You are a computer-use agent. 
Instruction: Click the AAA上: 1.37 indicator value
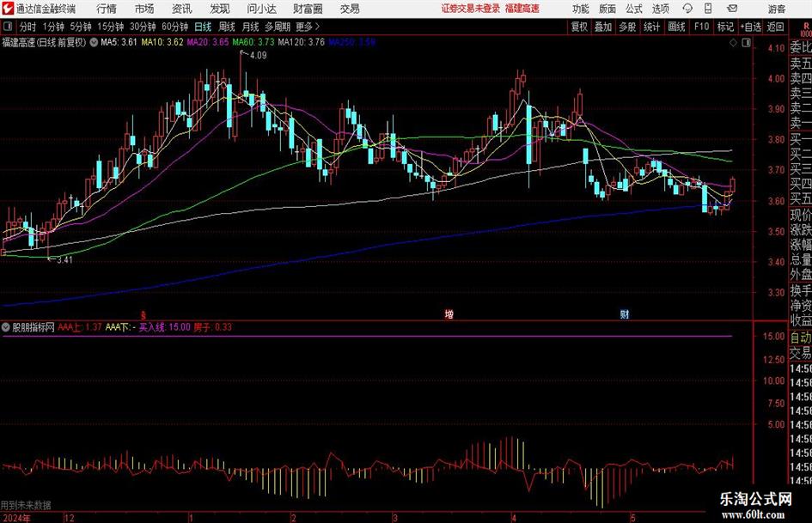tap(80, 327)
